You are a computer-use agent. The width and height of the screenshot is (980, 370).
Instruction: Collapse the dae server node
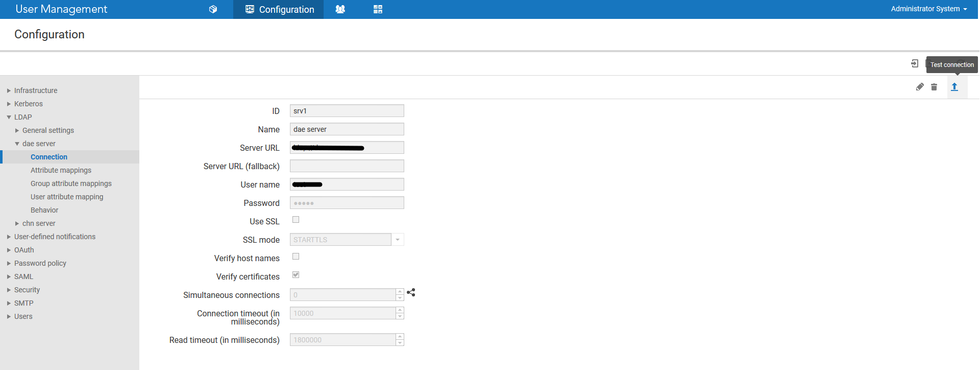(17, 144)
